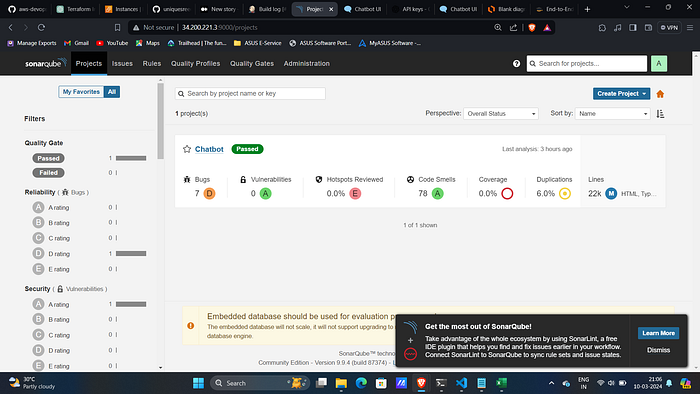Switch to the Build log browser tab
Screen dimensions: 700x394
[x=267, y=9]
